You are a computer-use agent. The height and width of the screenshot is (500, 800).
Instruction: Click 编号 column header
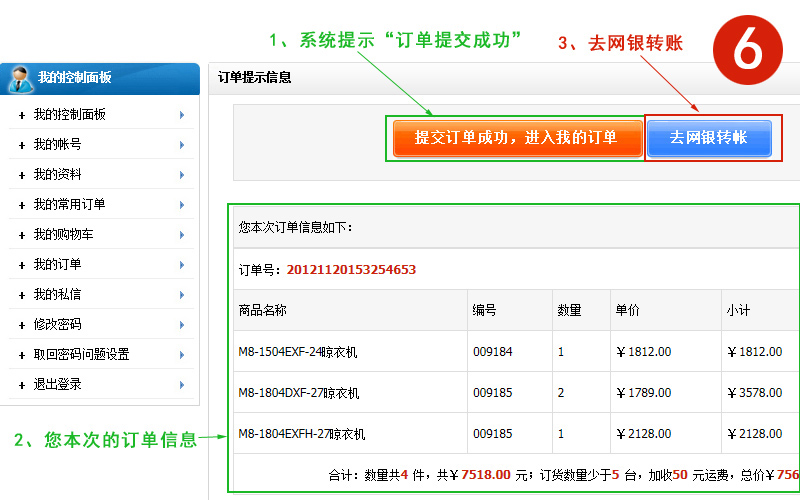484,310
